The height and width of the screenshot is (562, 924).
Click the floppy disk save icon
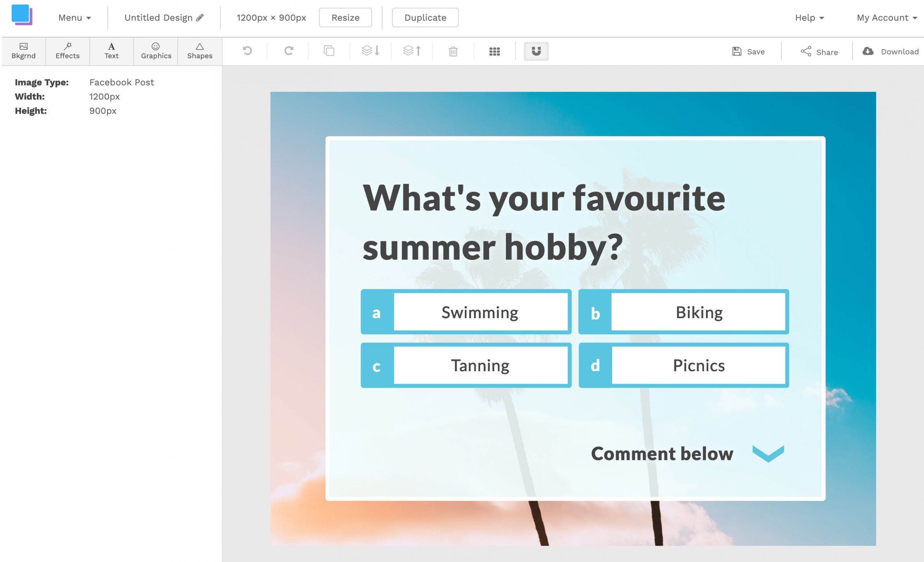point(737,51)
